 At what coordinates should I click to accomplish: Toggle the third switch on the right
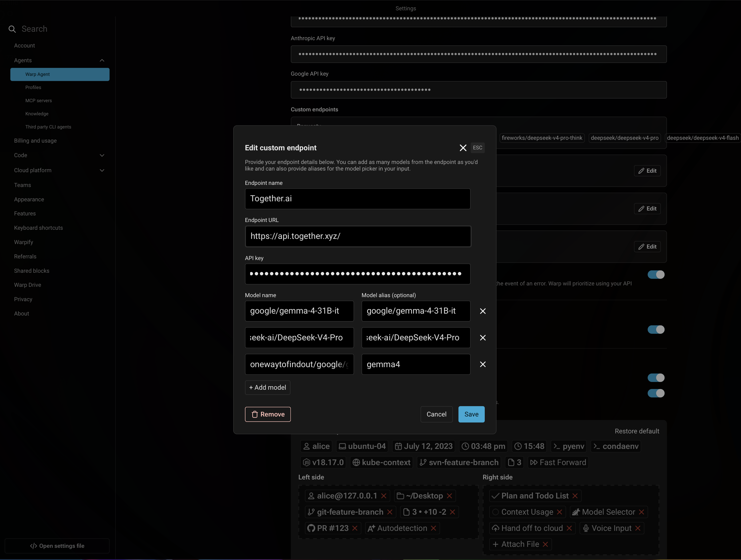click(x=656, y=377)
